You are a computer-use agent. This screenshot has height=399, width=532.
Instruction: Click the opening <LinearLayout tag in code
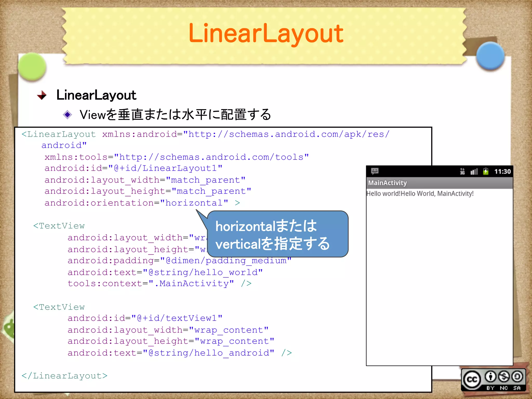[59, 134]
